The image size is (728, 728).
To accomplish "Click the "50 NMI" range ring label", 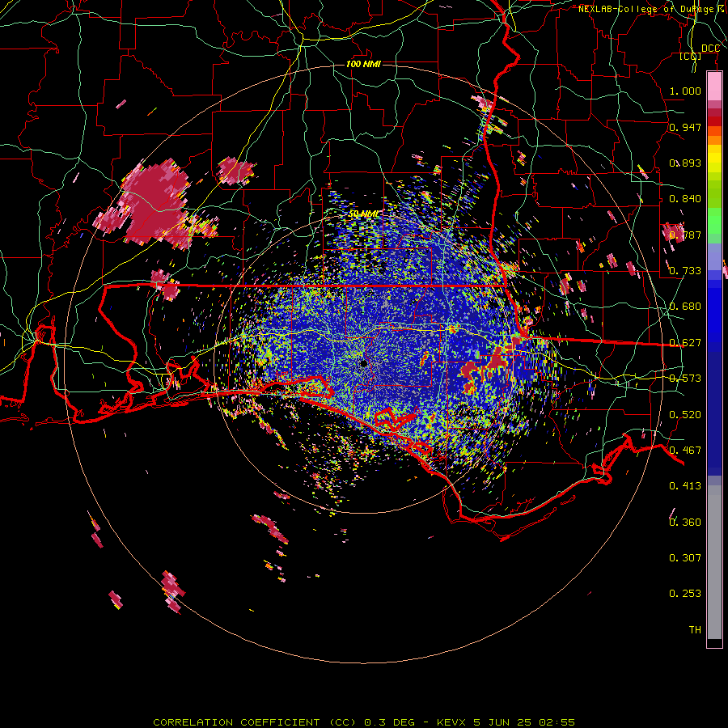I will (x=364, y=214).
